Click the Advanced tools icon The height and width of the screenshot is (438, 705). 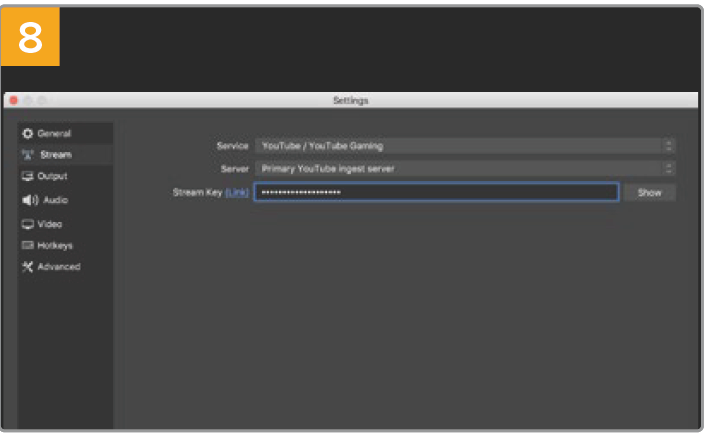(28, 267)
